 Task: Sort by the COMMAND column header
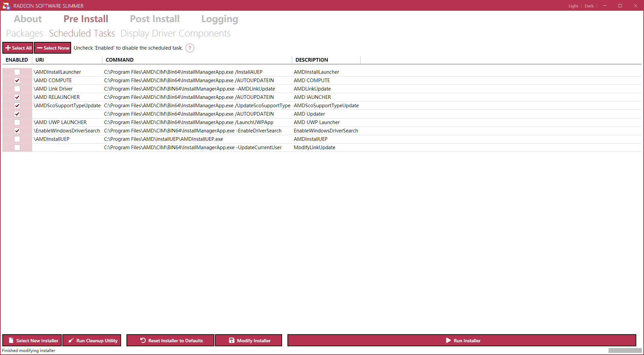tap(197, 60)
